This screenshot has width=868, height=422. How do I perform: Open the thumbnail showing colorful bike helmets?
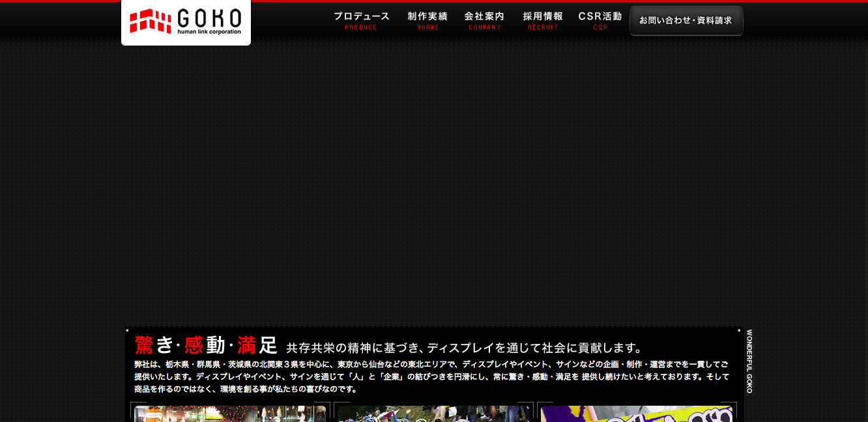[433, 413]
